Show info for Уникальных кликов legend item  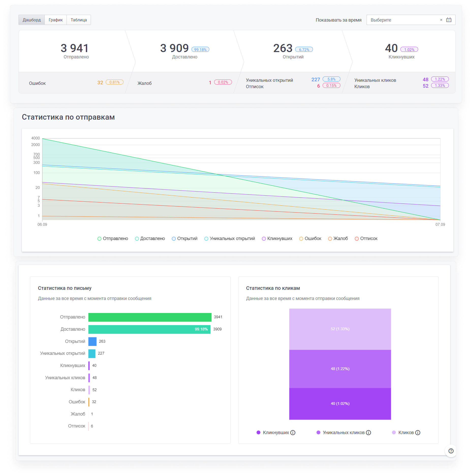click(x=368, y=433)
